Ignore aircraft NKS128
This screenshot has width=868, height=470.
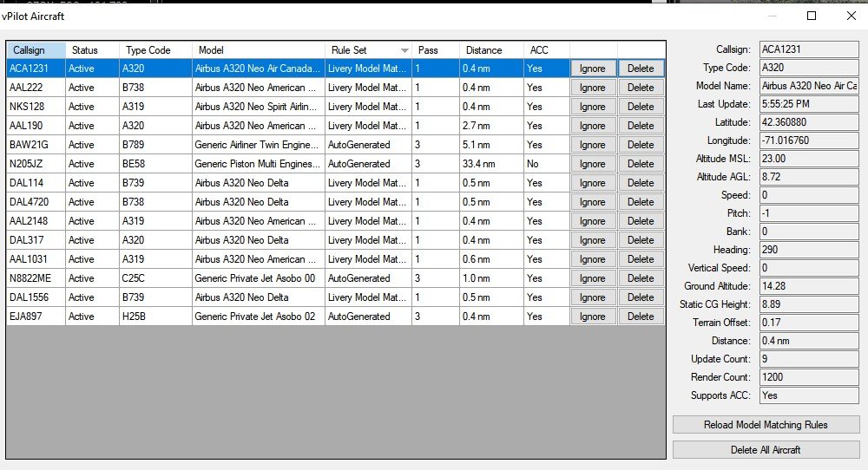pyautogui.click(x=593, y=107)
